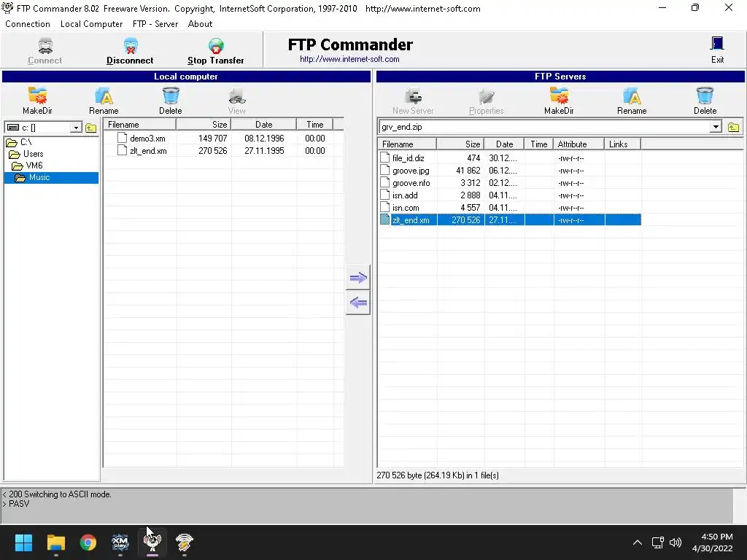Open the FTP - Server menu

point(155,24)
